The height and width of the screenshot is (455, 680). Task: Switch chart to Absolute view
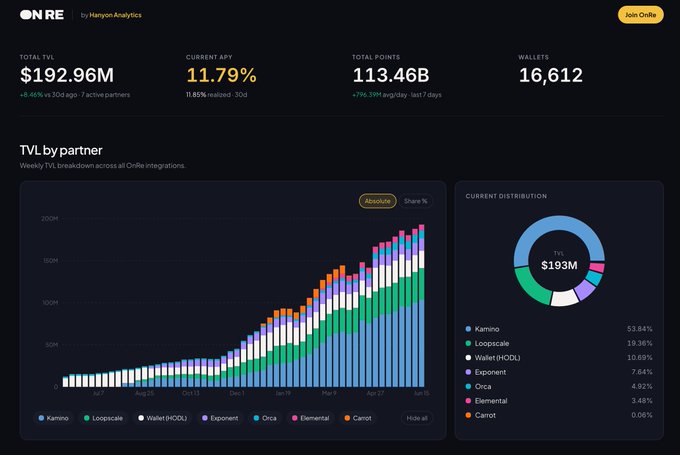point(377,201)
